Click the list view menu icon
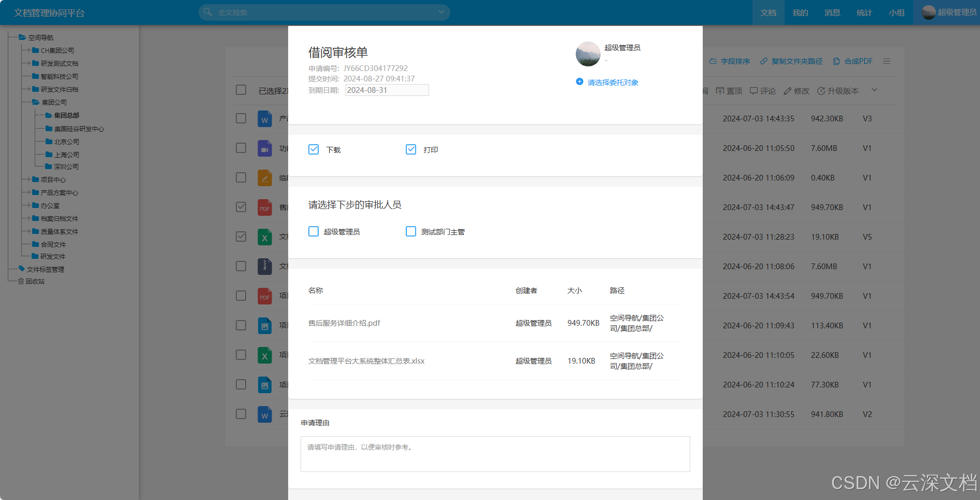This screenshot has height=500, width=980. pos(887,61)
